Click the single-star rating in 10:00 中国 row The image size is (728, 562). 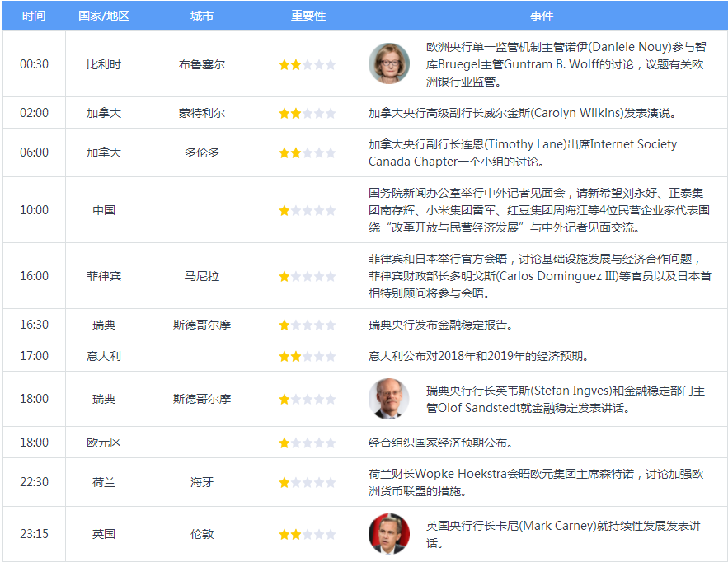pyautogui.click(x=307, y=211)
